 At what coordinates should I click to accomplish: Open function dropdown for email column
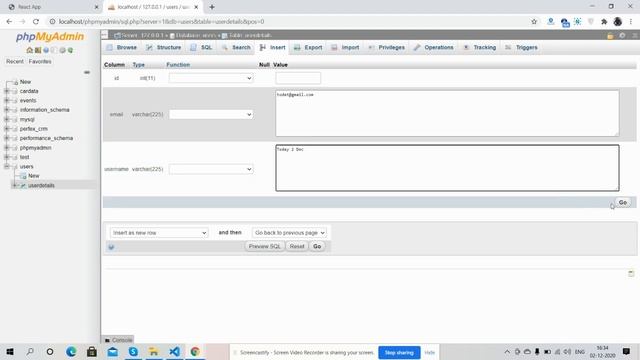[x=211, y=114]
